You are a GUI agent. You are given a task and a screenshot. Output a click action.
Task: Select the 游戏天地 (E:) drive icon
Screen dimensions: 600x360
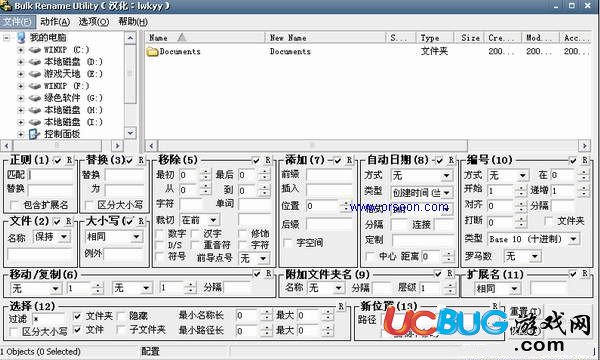click(35, 74)
